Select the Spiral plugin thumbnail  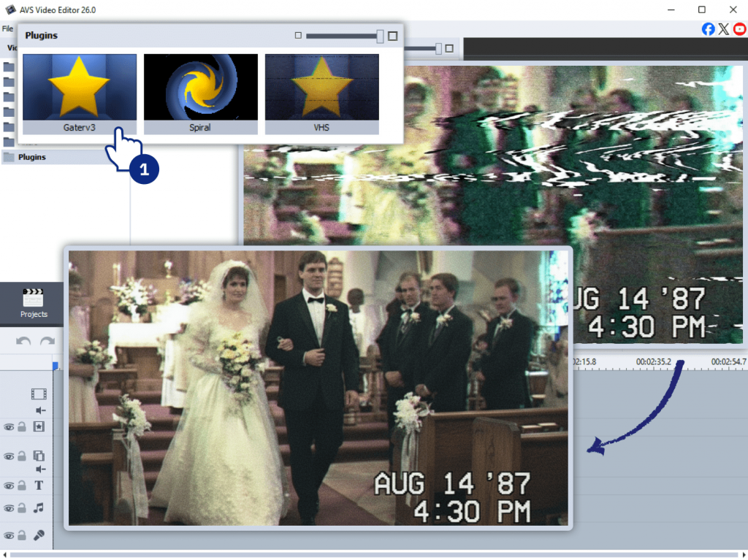(x=201, y=93)
